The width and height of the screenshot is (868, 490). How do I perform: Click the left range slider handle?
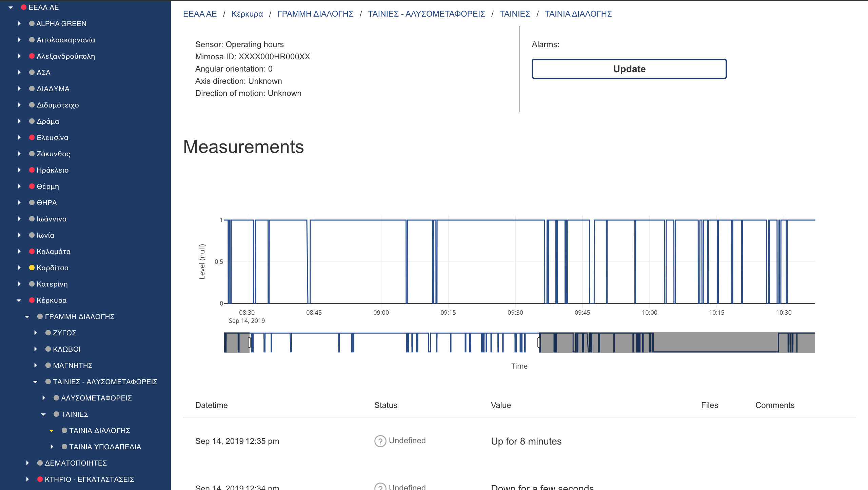250,342
